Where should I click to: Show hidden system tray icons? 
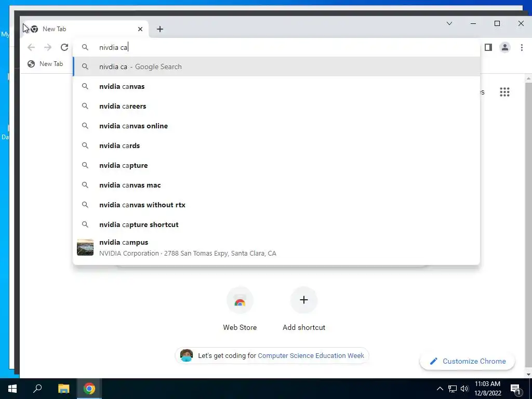(440, 389)
